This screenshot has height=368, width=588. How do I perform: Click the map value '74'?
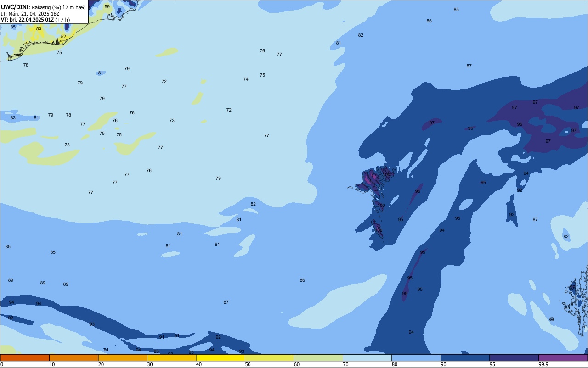click(x=246, y=79)
